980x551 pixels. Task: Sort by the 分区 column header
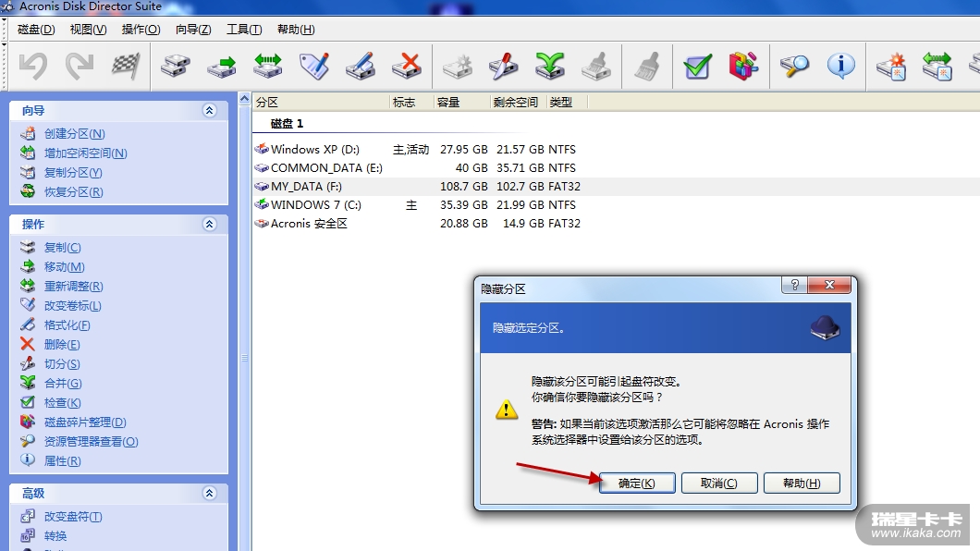point(321,102)
